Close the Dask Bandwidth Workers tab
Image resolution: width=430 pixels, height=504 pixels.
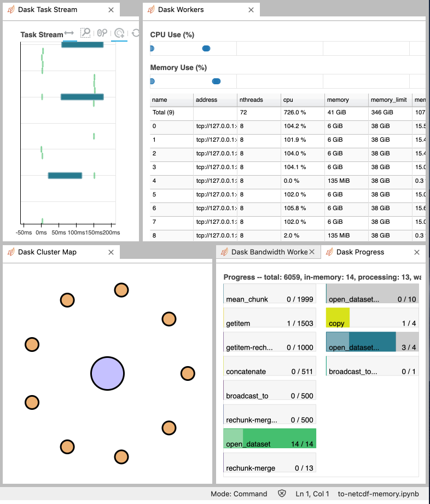click(312, 252)
